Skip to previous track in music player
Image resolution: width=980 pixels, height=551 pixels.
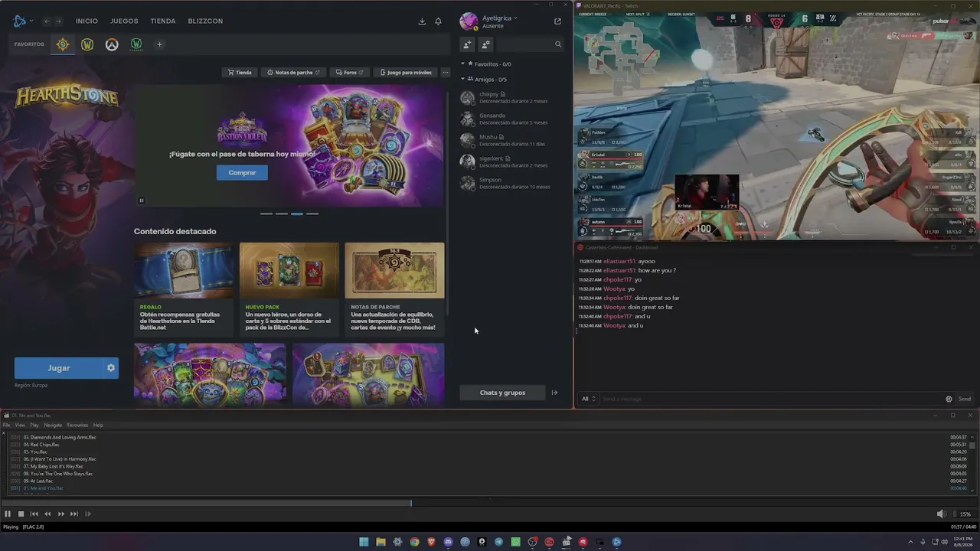pyautogui.click(x=34, y=514)
